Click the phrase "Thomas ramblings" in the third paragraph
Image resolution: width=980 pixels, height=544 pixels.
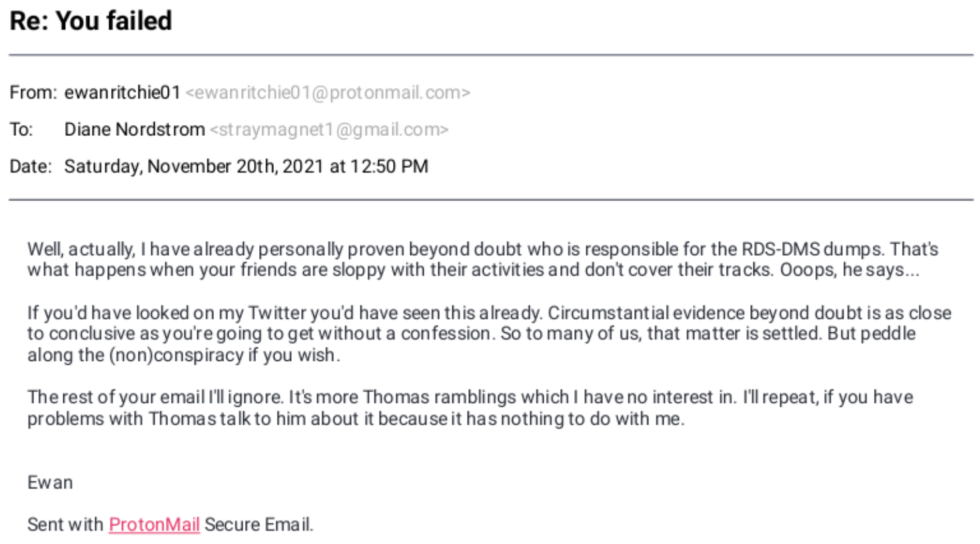(x=440, y=398)
